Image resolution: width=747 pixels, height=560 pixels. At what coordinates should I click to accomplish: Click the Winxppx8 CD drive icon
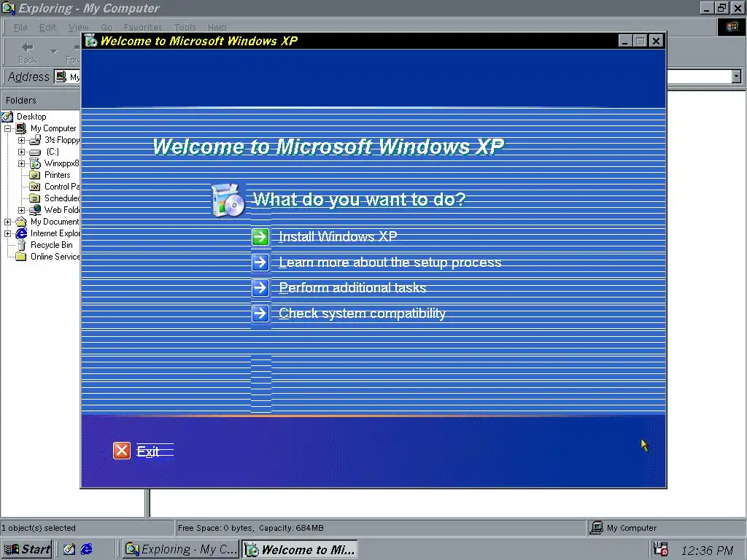(35, 163)
